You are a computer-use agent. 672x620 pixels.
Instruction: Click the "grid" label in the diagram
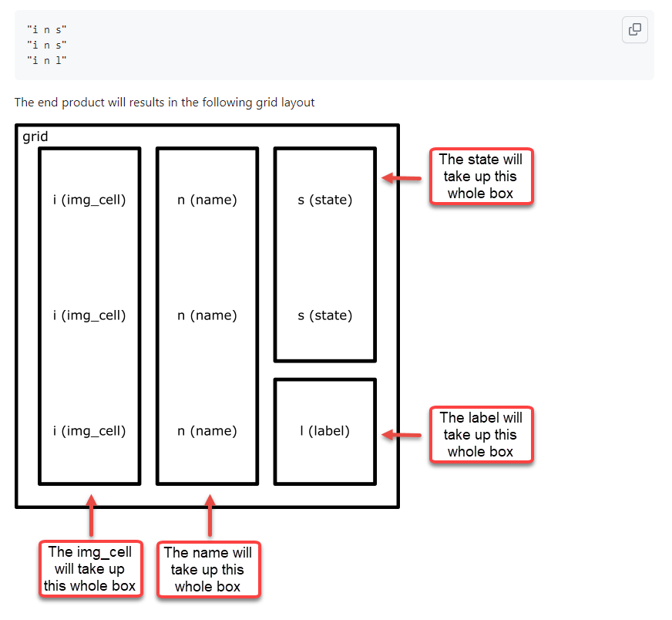35,137
